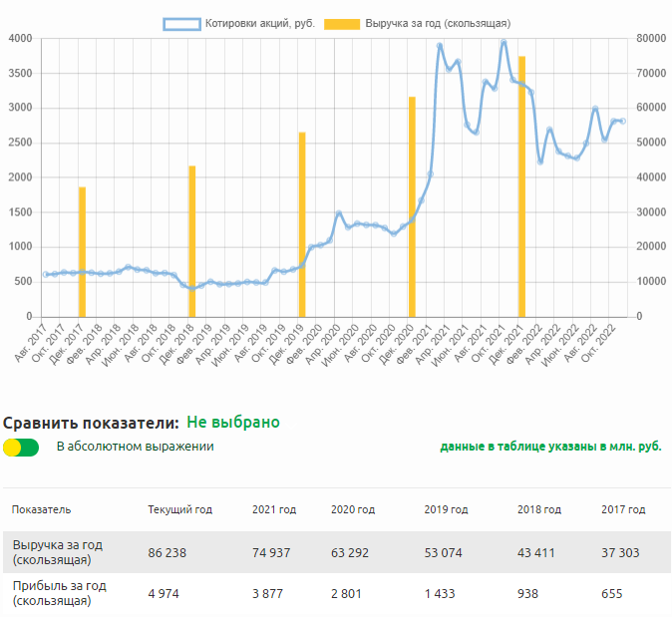Click the revenue value 86 238
This screenshot has width=672, height=617.
coord(168,552)
